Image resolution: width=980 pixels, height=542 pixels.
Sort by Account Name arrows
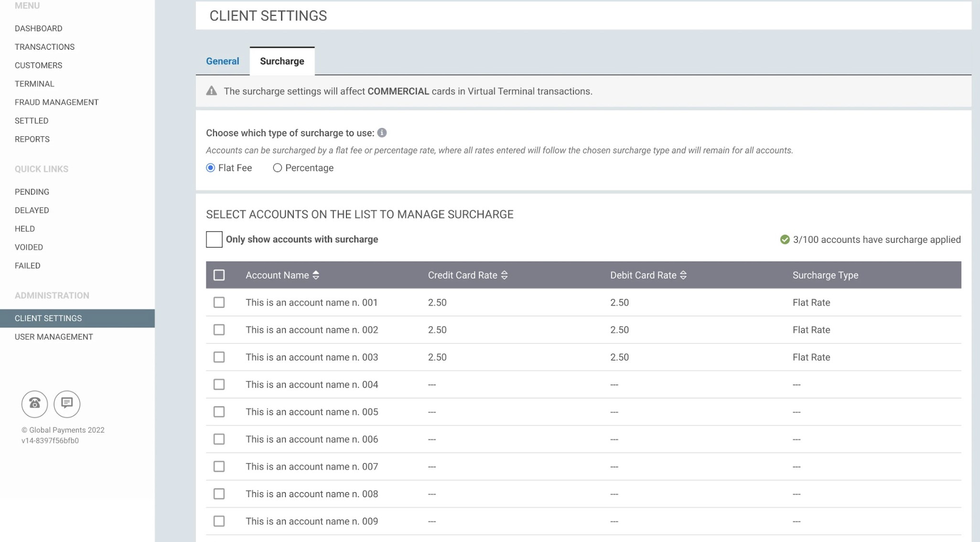(x=316, y=275)
